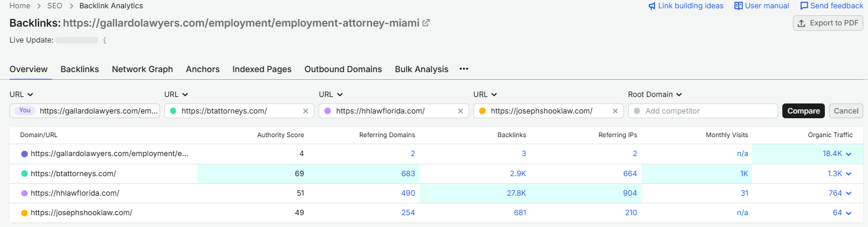The width and height of the screenshot is (868, 227).
Task: Go to Home breadcrumb
Action: point(19,6)
